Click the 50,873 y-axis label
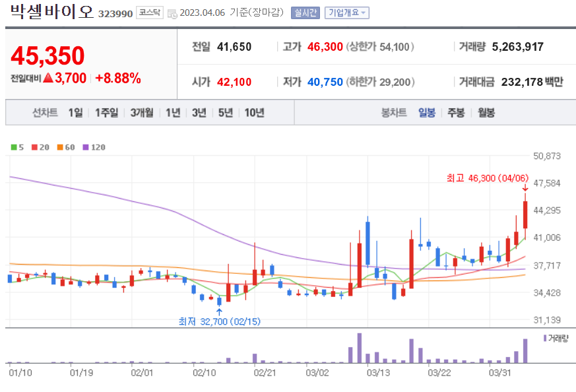Screen dimensions: 576x392 547,156
